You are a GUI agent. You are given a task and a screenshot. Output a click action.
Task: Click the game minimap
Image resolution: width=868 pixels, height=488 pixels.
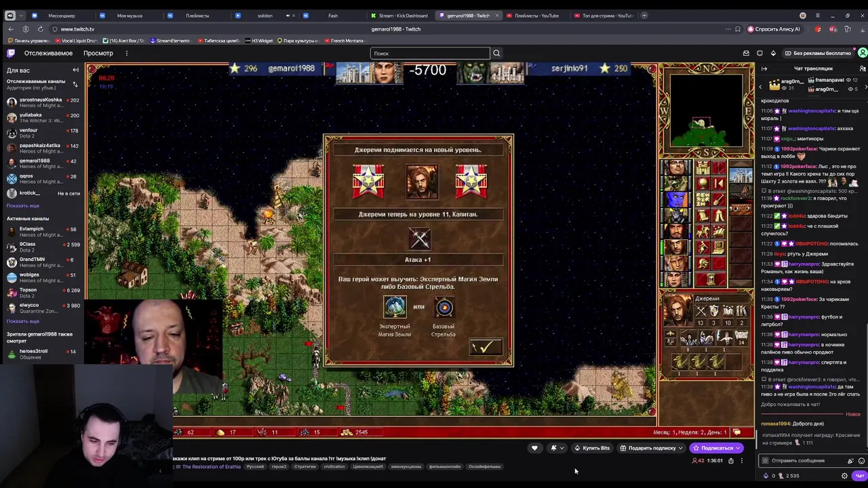[705, 110]
